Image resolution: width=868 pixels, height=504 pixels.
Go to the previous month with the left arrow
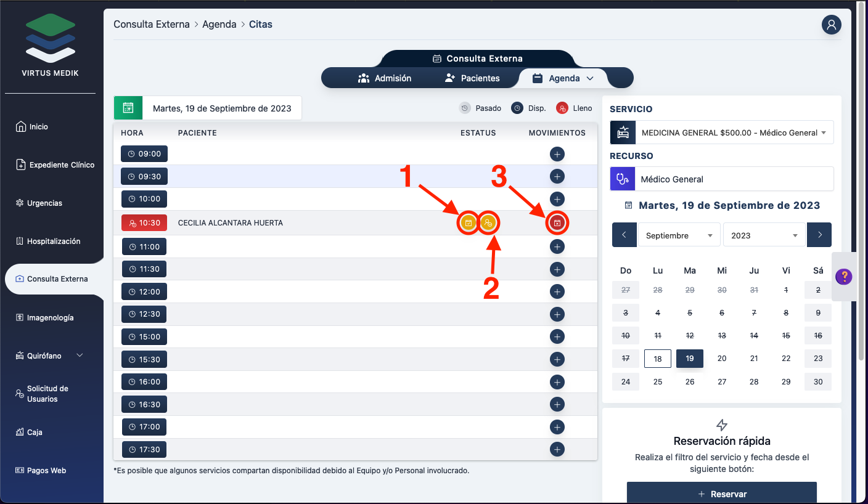624,235
